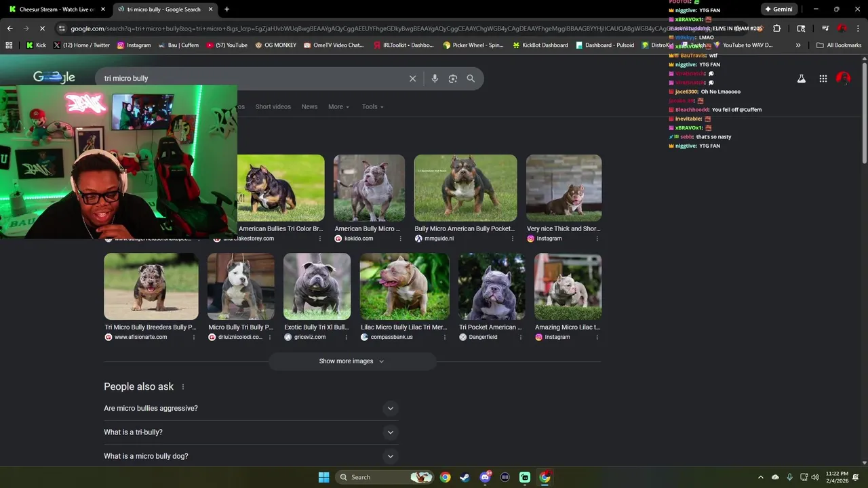Open the apps grid on the bookmarks bar
868x488 pixels.
tap(9, 45)
